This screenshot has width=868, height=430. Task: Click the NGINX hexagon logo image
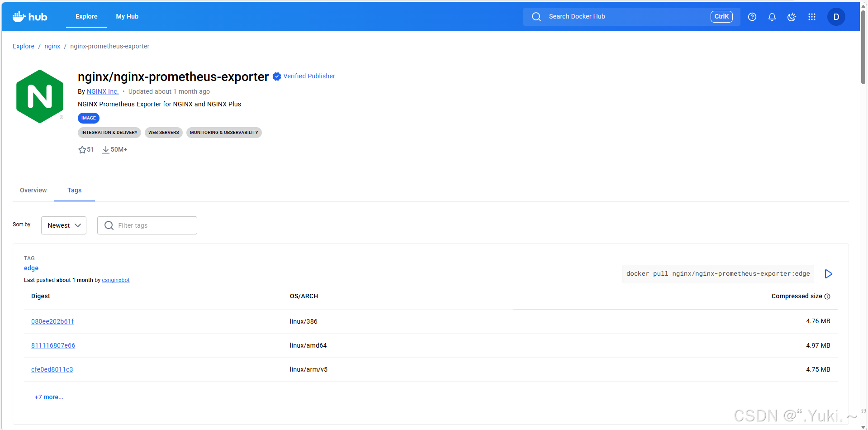click(x=40, y=96)
